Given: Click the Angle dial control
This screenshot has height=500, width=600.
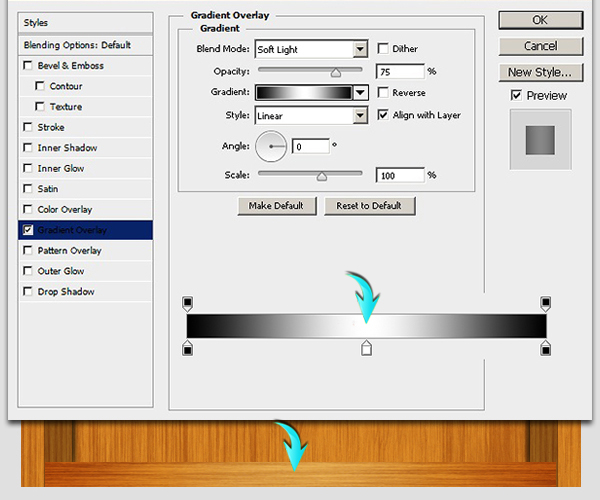Looking at the screenshot, I should click(x=271, y=146).
